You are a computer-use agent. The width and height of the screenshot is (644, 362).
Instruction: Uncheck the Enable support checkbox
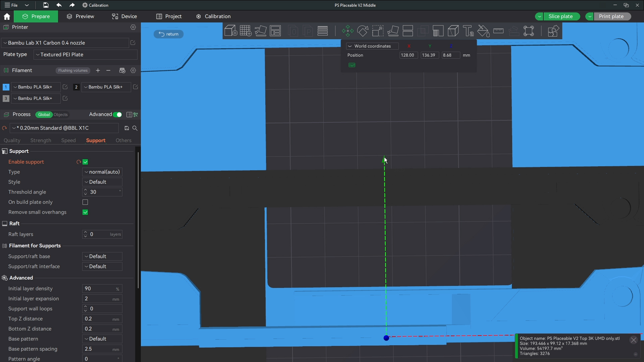point(85,162)
